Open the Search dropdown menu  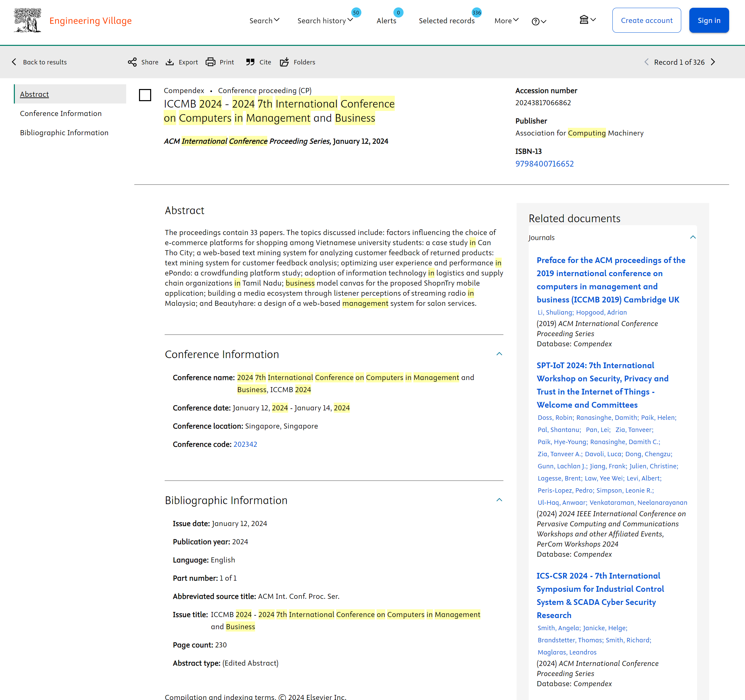[x=265, y=21]
